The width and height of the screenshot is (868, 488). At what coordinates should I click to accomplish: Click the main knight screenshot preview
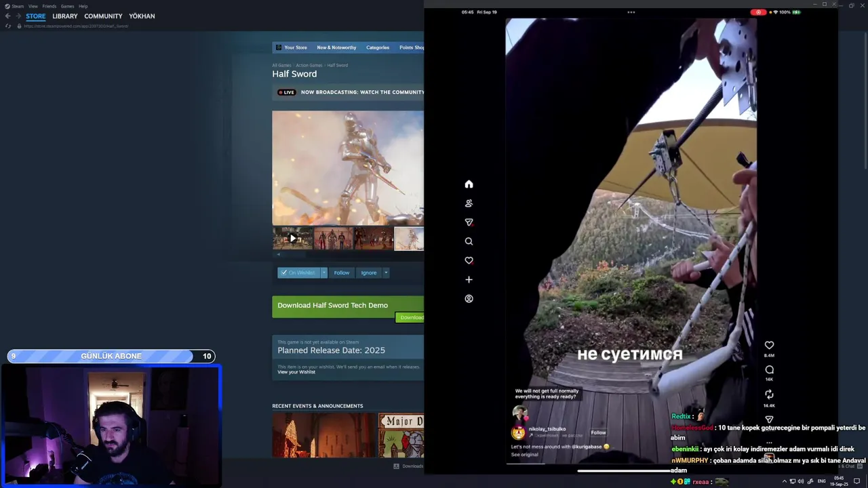(348, 167)
